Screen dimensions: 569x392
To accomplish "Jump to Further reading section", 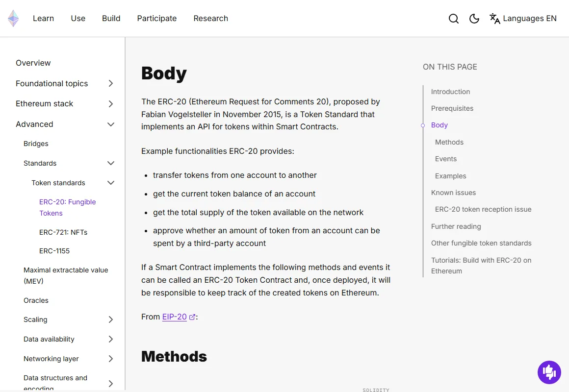I will coord(456,226).
